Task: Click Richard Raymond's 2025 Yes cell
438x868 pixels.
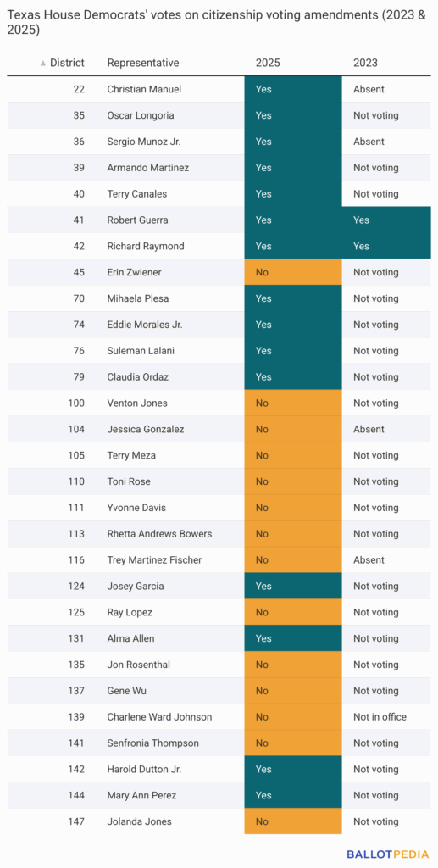Action: (x=293, y=247)
